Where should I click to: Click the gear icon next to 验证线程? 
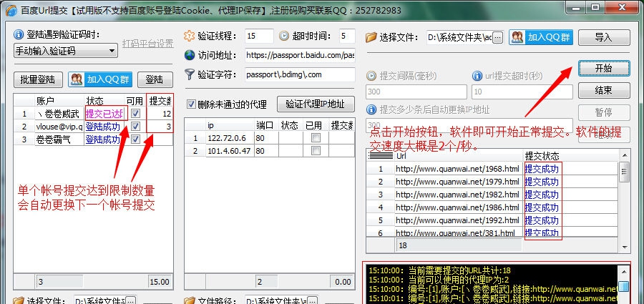click(x=190, y=36)
